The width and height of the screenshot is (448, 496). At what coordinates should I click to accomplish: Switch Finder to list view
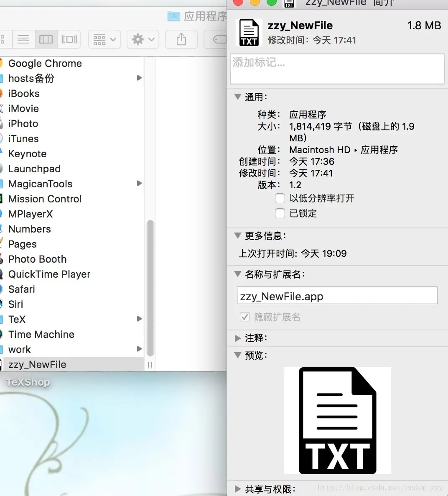pos(23,40)
